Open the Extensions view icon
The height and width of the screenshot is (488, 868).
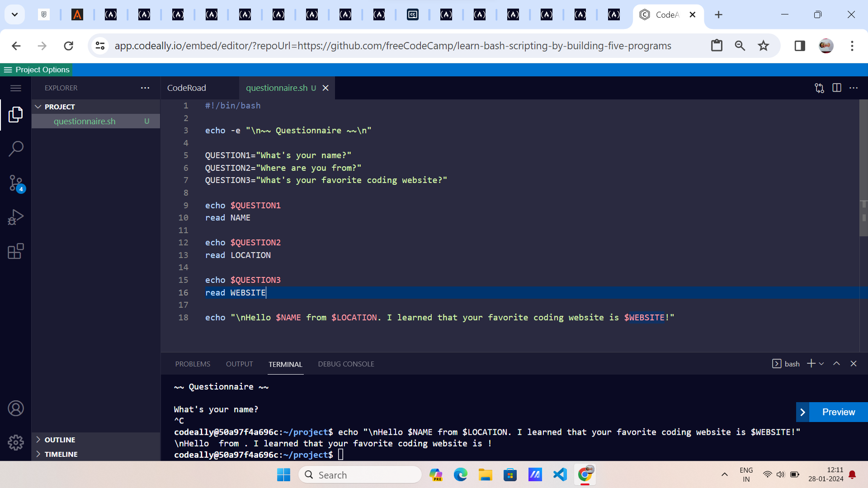16,251
